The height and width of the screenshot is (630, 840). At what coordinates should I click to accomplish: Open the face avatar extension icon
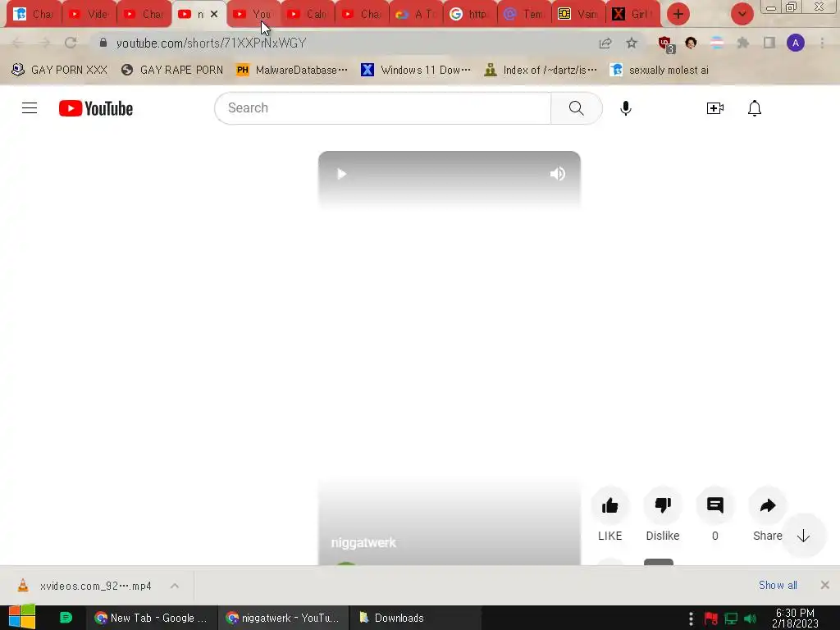click(691, 43)
